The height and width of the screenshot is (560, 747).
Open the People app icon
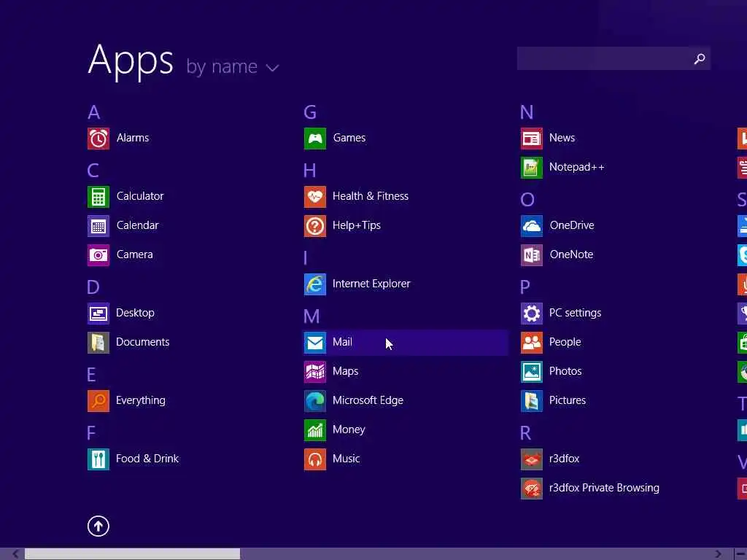click(532, 343)
